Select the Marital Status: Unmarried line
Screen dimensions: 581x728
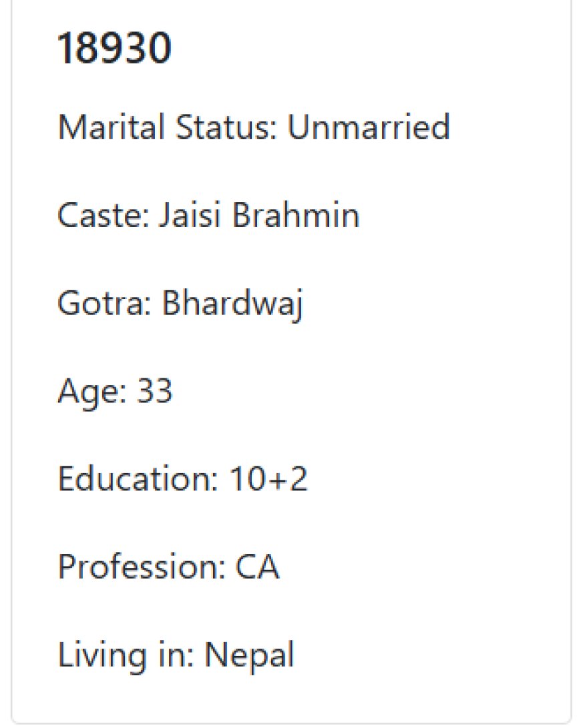tap(254, 127)
